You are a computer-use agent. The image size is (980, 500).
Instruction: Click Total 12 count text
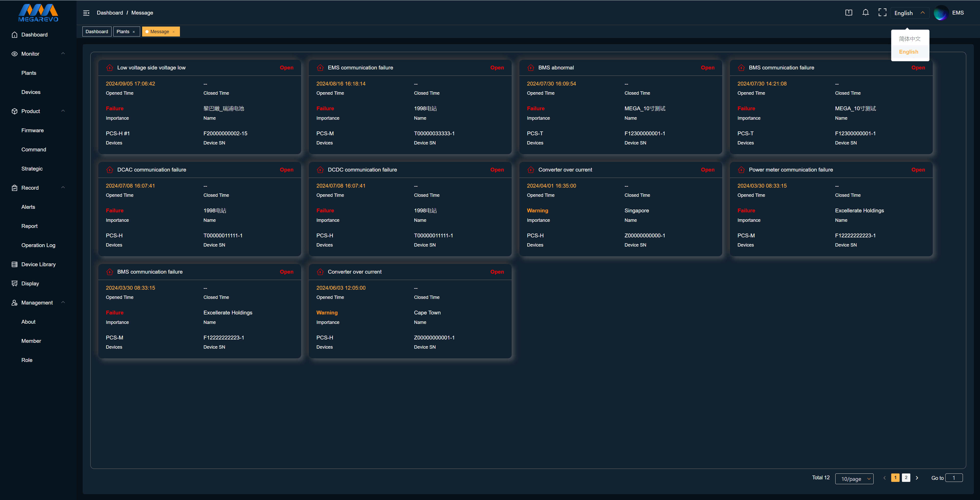[x=820, y=478]
